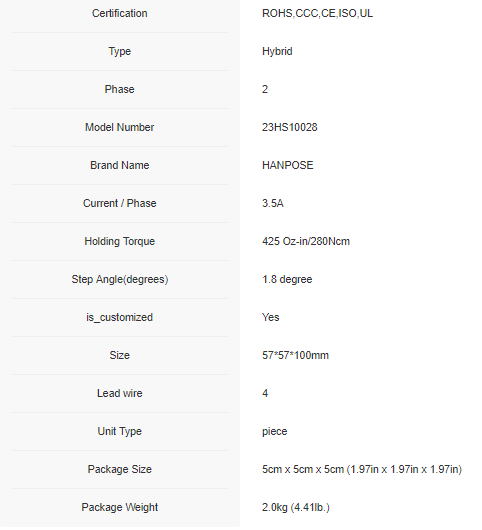This screenshot has height=530, width=482.
Task: Click the is_customized label
Action: (x=120, y=317)
